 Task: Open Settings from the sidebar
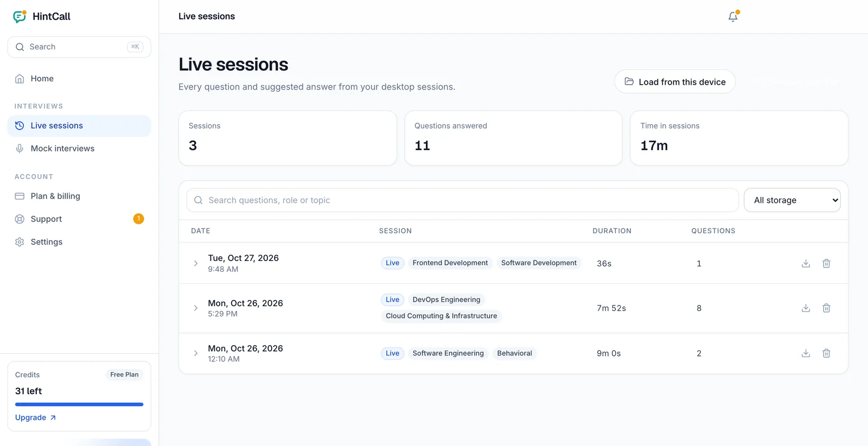click(79, 242)
